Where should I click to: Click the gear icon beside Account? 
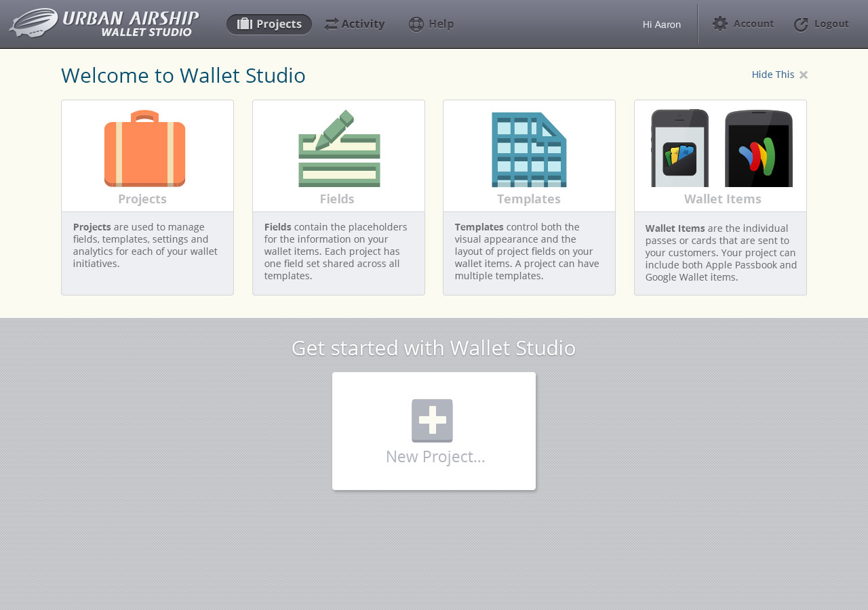720,24
